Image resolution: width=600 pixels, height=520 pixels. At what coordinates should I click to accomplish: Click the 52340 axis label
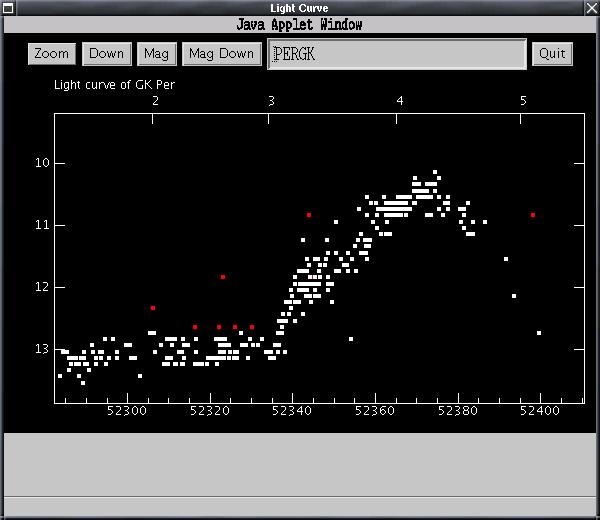pos(292,411)
